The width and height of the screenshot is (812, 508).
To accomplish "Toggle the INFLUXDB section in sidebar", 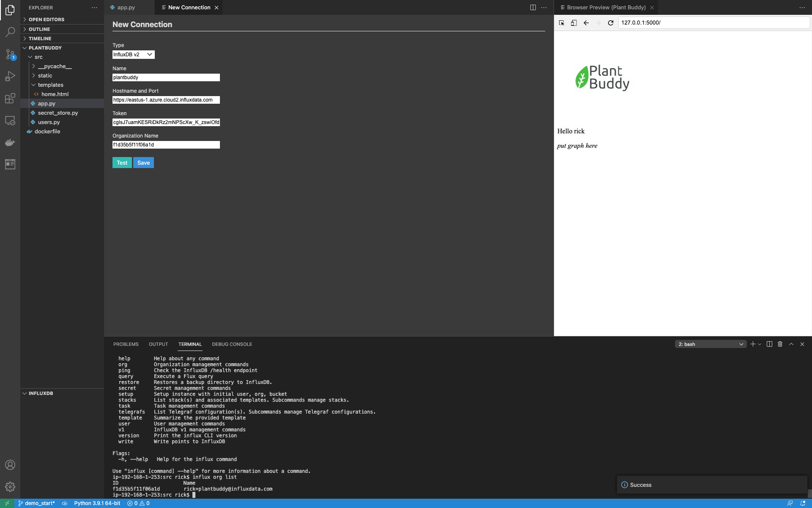I will point(40,393).
